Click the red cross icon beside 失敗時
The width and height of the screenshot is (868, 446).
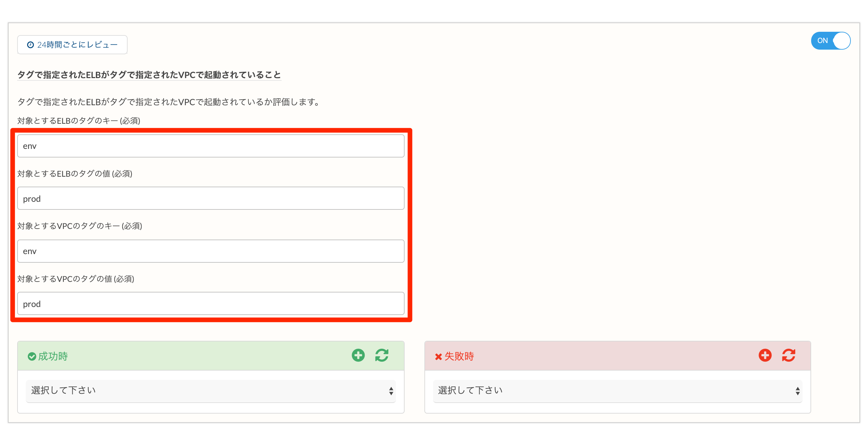438,357
